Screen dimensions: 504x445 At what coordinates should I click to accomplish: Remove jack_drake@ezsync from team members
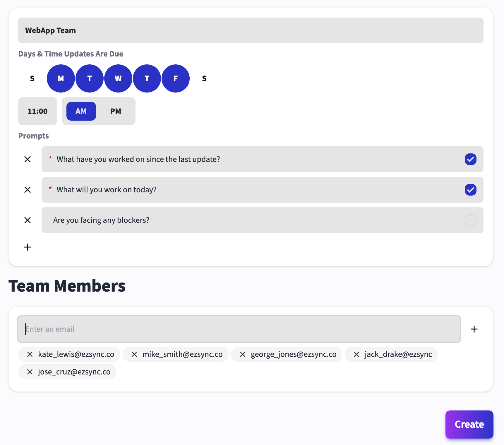(356, 354)
